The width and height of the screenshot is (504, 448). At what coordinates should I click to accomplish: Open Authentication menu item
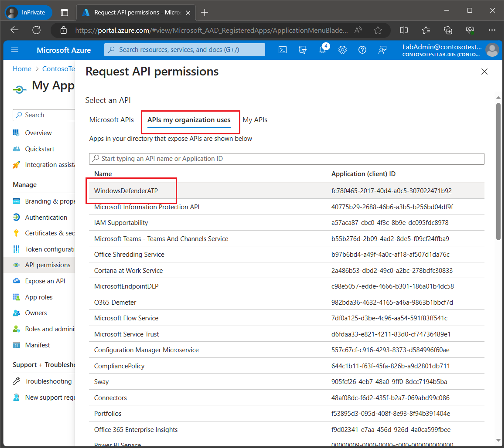[x=39, y=217]
